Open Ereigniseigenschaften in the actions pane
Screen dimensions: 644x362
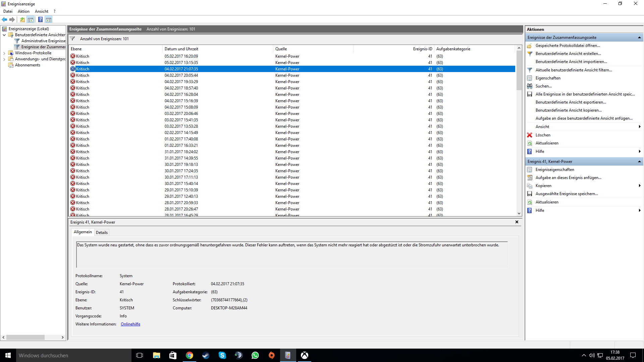point(554,170)
